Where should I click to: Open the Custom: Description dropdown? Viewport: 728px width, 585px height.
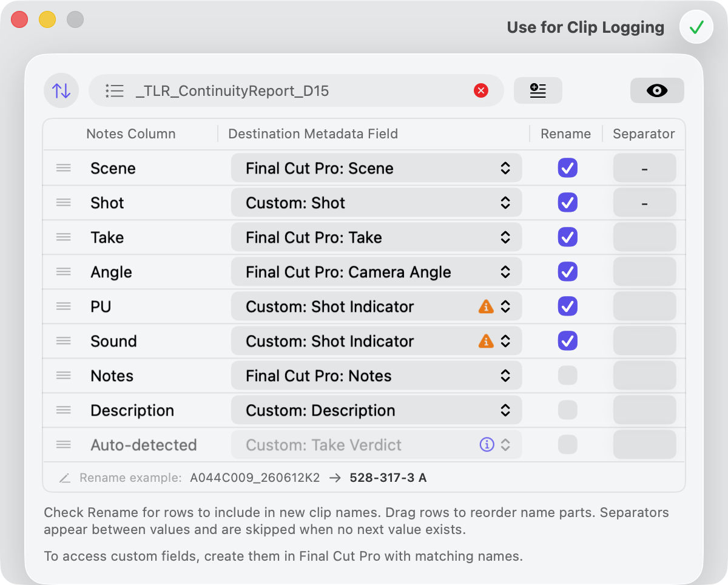tap(376, 410)
